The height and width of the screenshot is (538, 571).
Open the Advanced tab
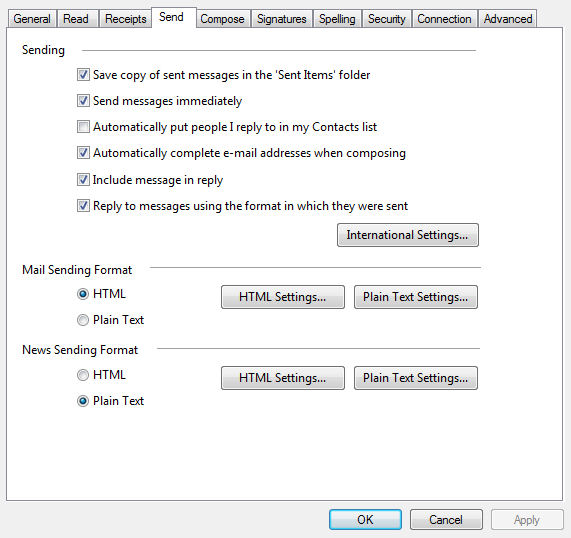pyautogui.click(x=508, y=19)
